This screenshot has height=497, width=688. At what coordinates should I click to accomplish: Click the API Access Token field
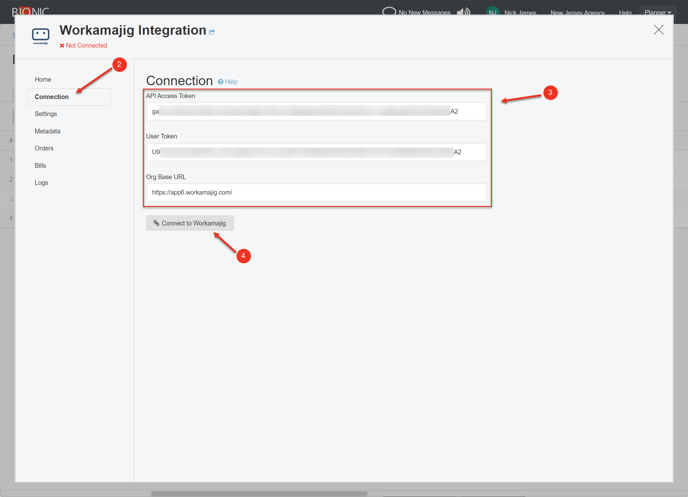(316, 111)
